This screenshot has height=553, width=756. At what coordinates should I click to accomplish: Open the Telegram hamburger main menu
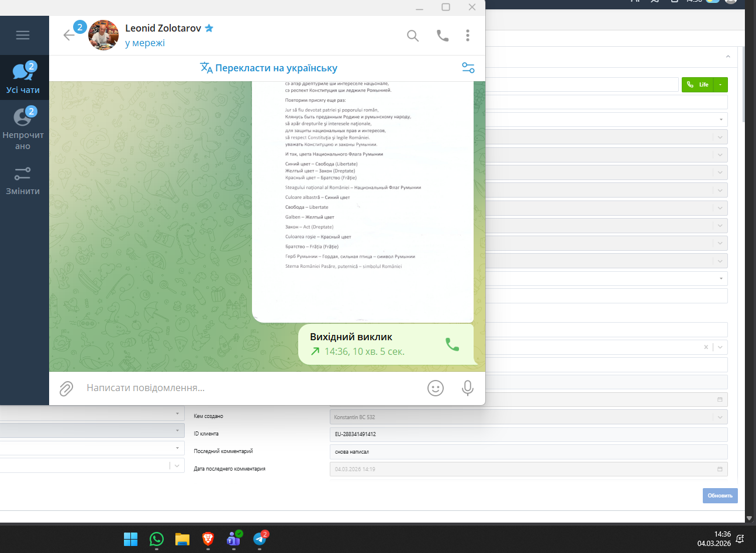coord(23,35)
